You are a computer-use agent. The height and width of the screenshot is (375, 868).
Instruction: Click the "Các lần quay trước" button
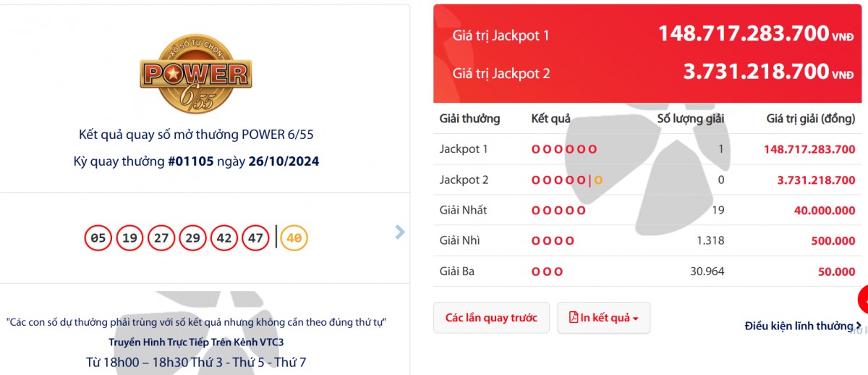[x=491, y=318]
